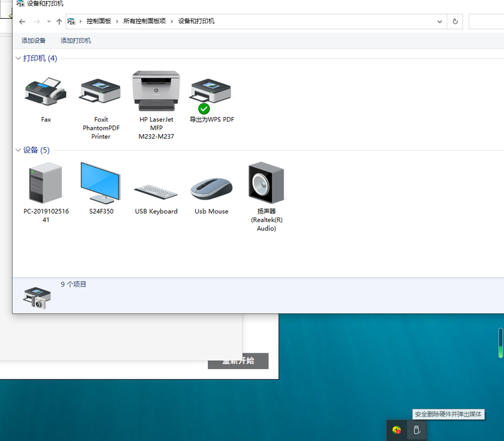Open the address bar history dropdown
The image size is (504, 441).
click(440, 21)
